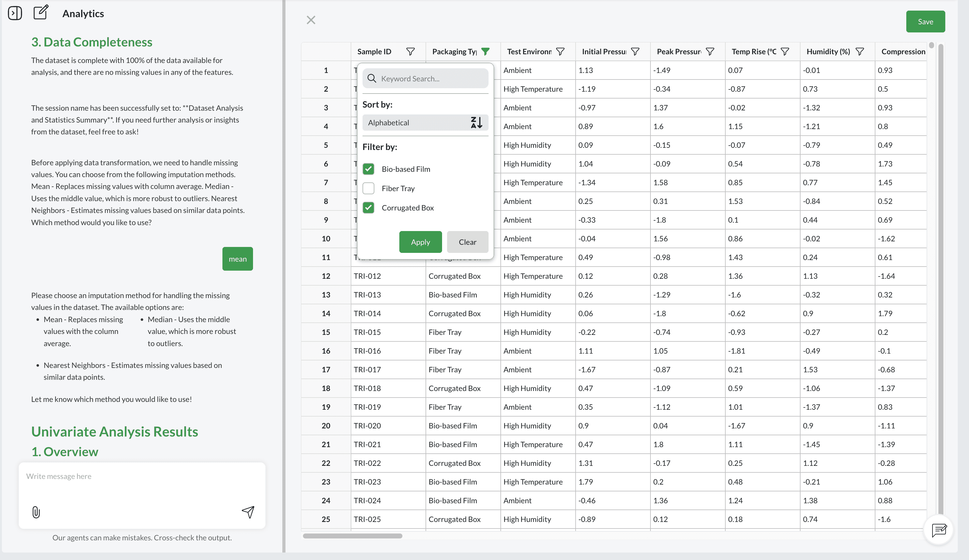
Task: Save the current data table
Action: click(925, 22)
